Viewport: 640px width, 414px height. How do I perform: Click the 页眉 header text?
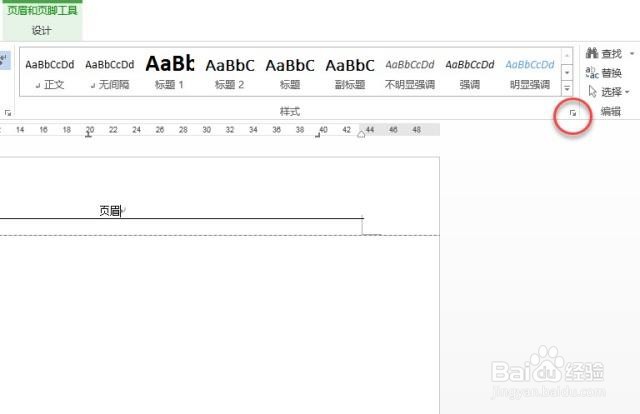[x=110, y=211]
